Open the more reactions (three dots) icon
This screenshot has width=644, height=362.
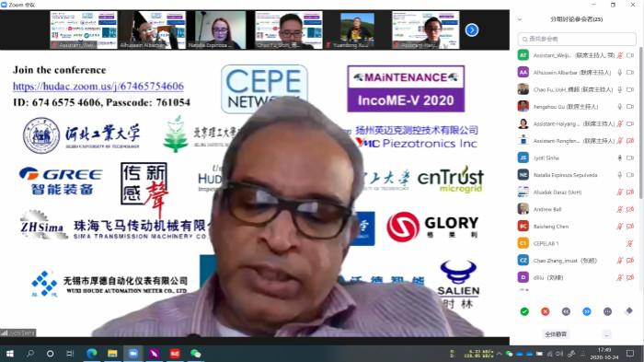coord(607,311)
